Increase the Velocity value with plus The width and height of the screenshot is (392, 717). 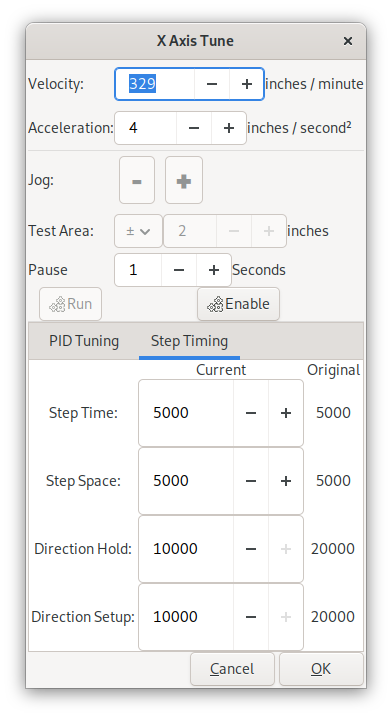pos(247,84)
